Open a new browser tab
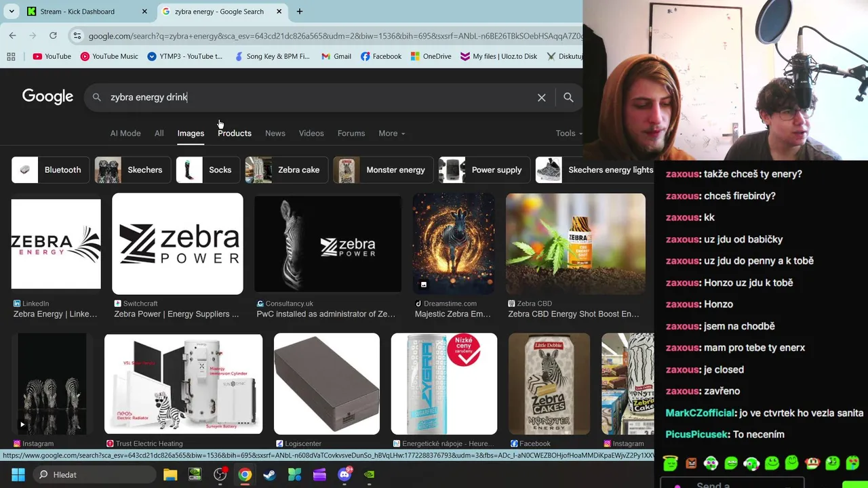Screen dimensions: 868x488 [300, 12]
